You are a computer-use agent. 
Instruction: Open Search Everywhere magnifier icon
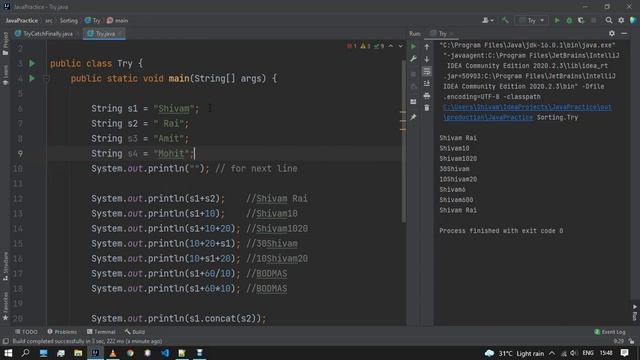[609, 20]
